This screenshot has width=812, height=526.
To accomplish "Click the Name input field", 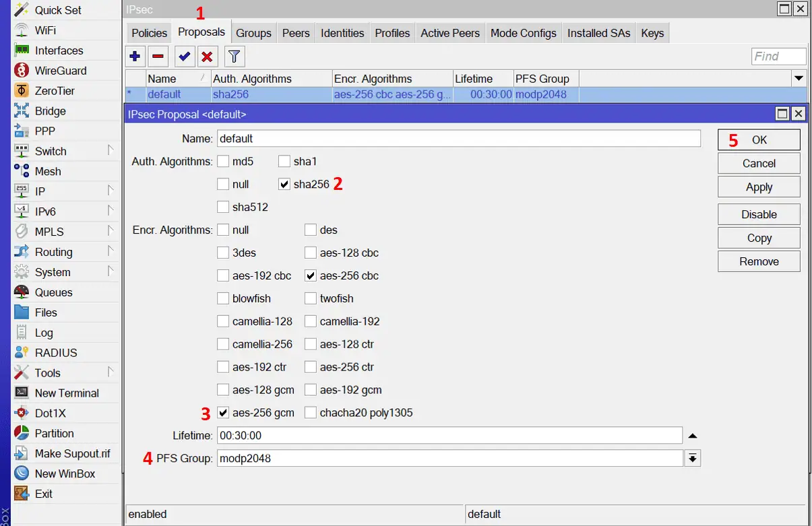I will pos(458,139).
